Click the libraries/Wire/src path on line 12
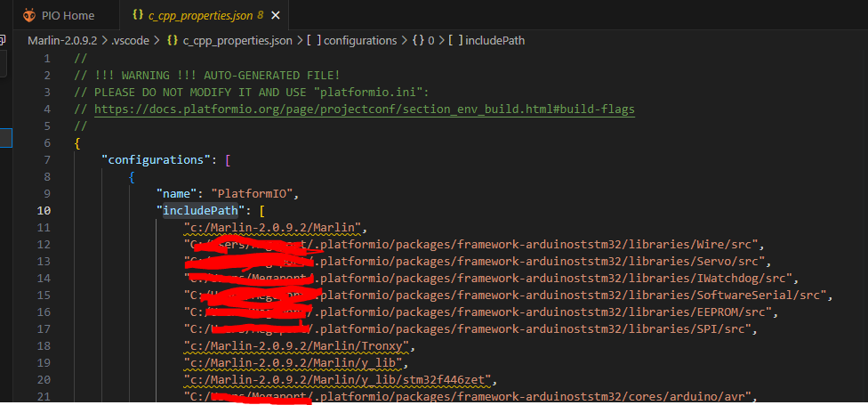868x405 pixels. [471, 244]
